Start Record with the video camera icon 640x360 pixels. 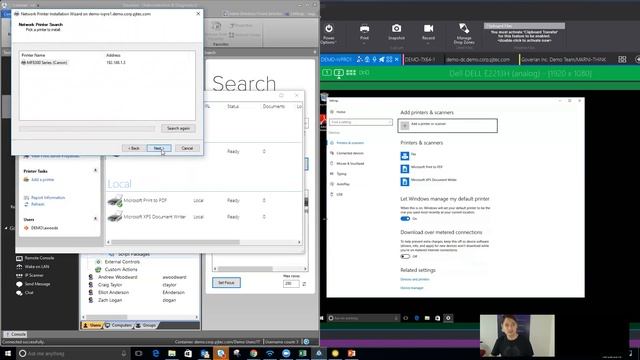pyautogui.click(x=428, y=33)
